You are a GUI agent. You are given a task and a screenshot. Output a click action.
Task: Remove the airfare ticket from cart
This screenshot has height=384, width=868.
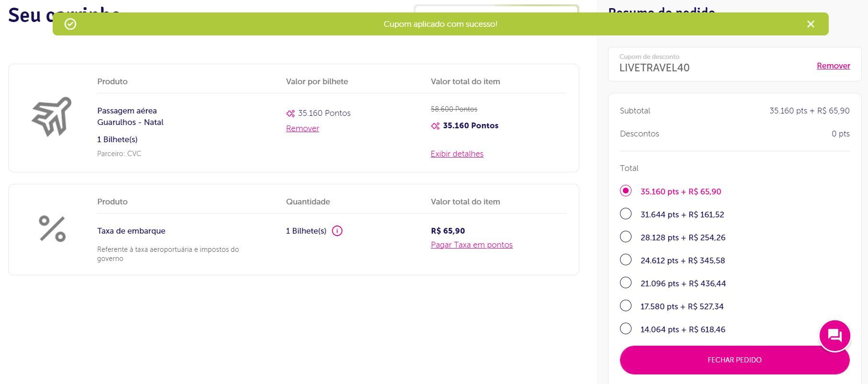pyautogui.click(x=303, y=128)
